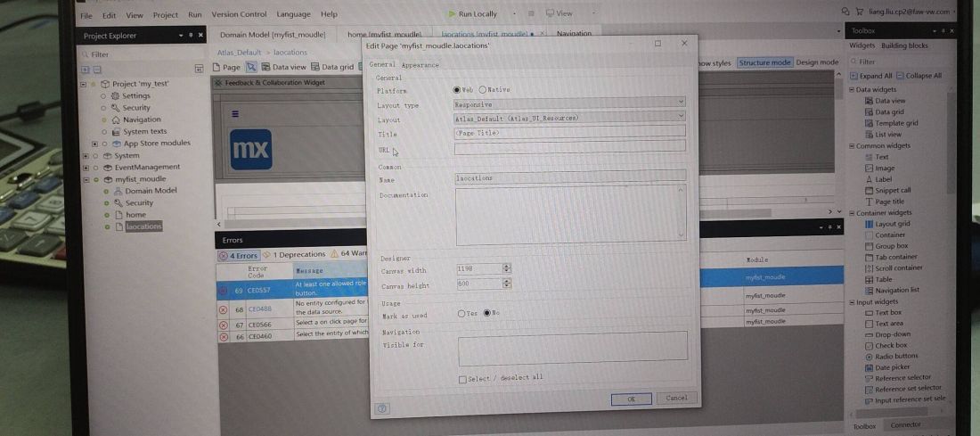980x436 pixels.
Task: Select the Native platform radio button
Action: point(483,89)
